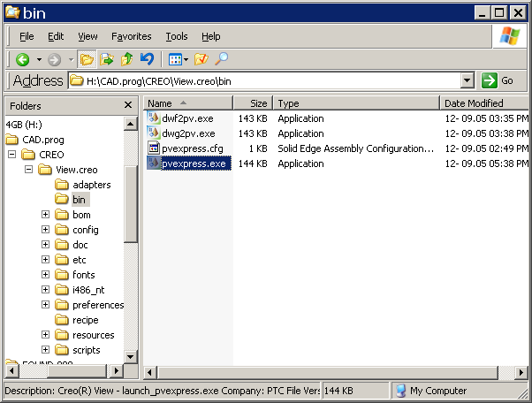The height and width of the screenshot is (403, 532).
Task: Click file list scroll right arrow
Action: click(x=521, y=373)
